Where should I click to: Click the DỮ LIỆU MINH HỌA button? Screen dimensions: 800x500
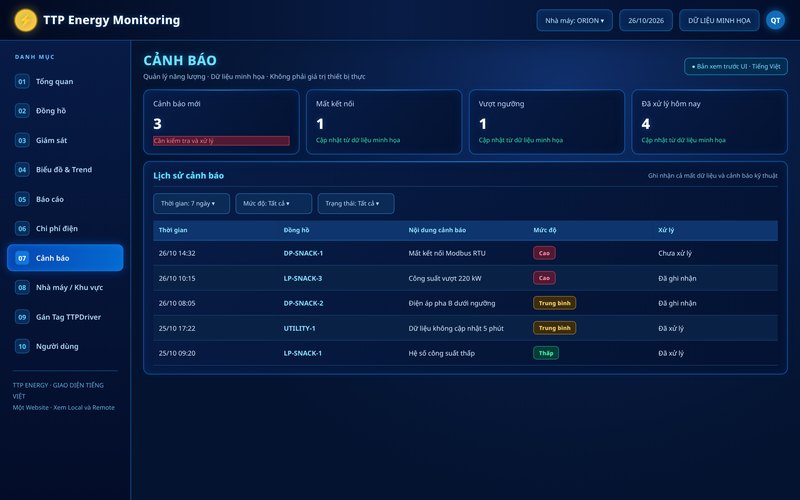pos(719,20)
